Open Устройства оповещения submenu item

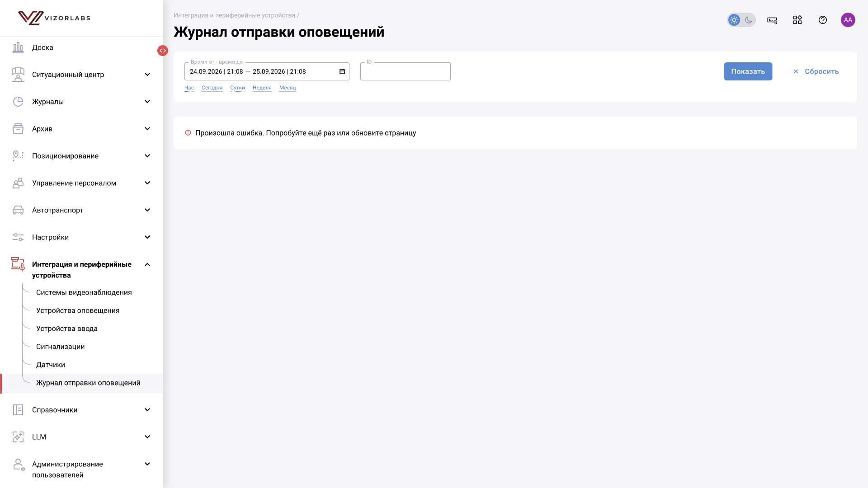pos(78,310)
